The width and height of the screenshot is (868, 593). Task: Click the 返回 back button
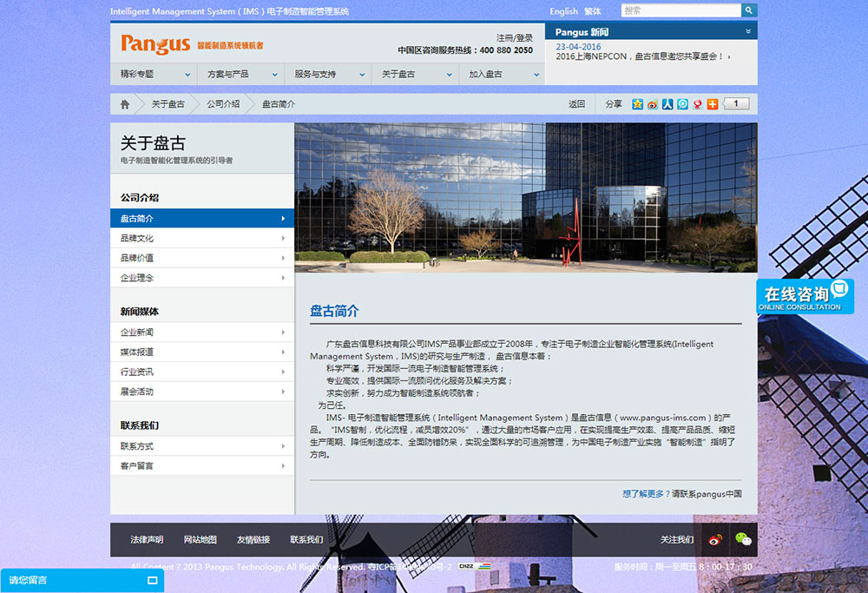click(576, 104)
